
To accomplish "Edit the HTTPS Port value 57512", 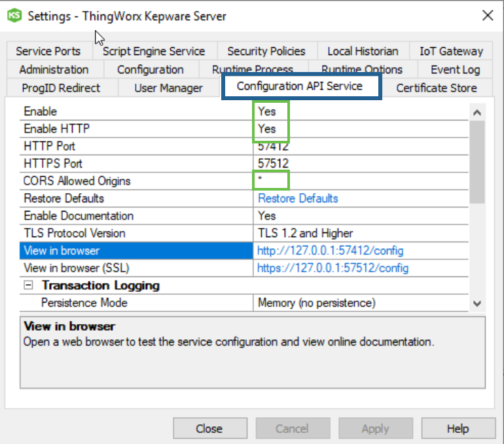I will click(361, 164).
